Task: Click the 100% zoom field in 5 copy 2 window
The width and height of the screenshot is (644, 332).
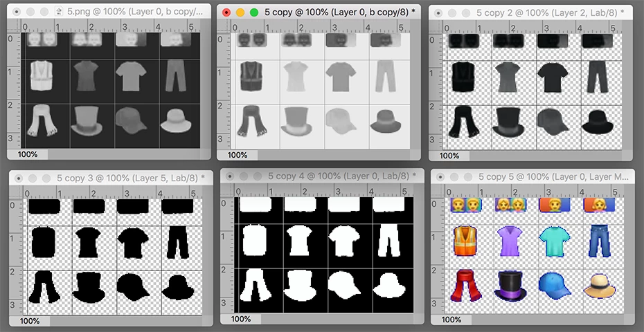Action: click(x=449, y=156)
